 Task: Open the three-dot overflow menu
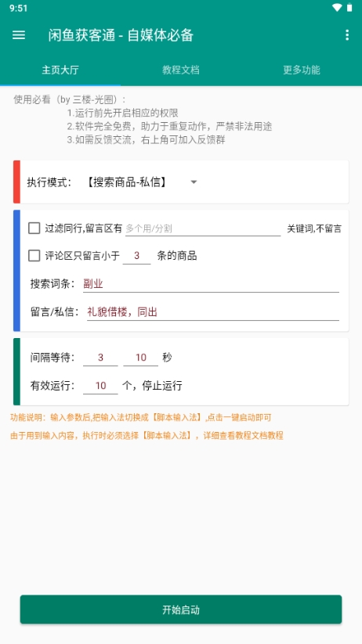pyautogui.click(x=347, y=35)
